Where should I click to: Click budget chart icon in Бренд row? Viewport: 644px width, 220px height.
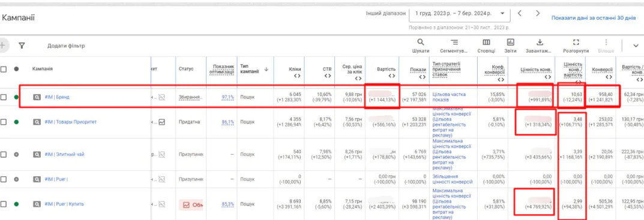coord(161,97)
